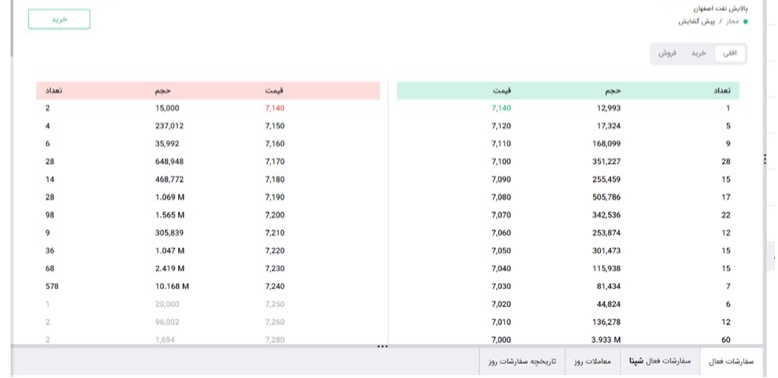The width and height of the screenshot is (778, 378).
Task: Click the حجم header in the buy table
Action: click(x=614, y=91)
